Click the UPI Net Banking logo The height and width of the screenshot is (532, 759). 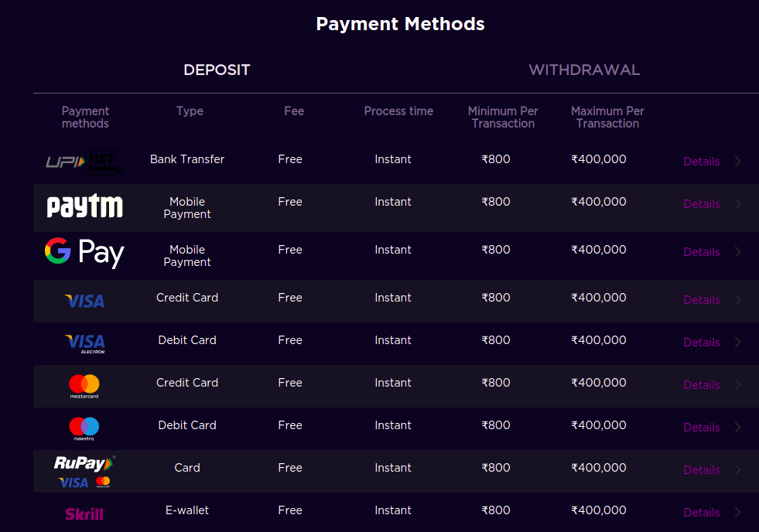[x=84, y=162]
